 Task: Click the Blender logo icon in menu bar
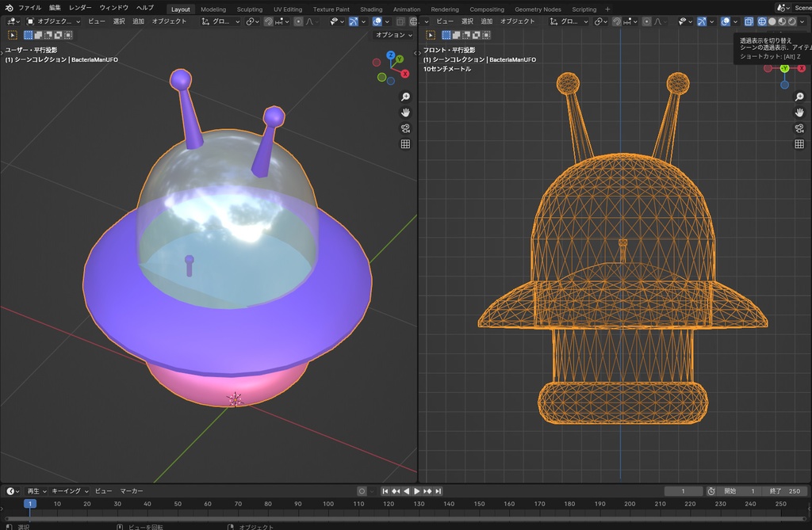click(x=9, y=8)
